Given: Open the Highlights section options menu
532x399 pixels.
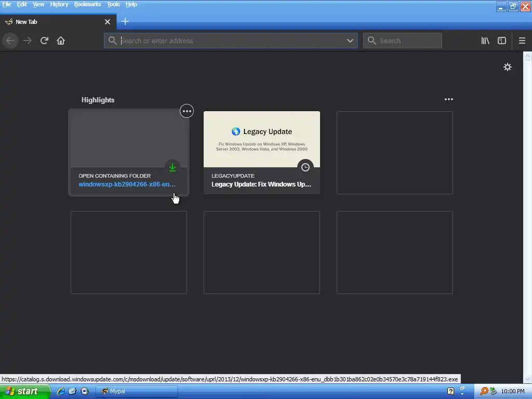Looking at the screenshot, I should [x=448, y=99].
